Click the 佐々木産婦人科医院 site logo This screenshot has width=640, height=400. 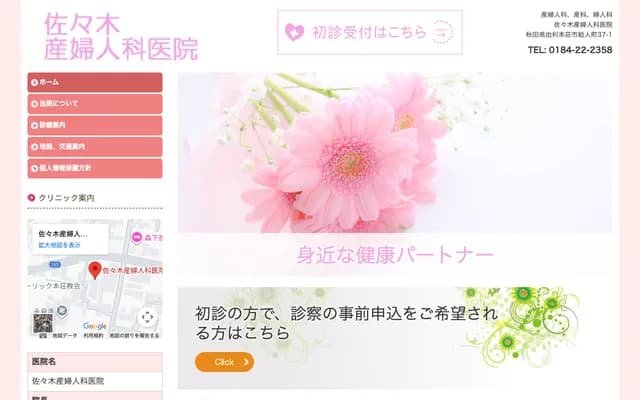(x=121, y=37)
